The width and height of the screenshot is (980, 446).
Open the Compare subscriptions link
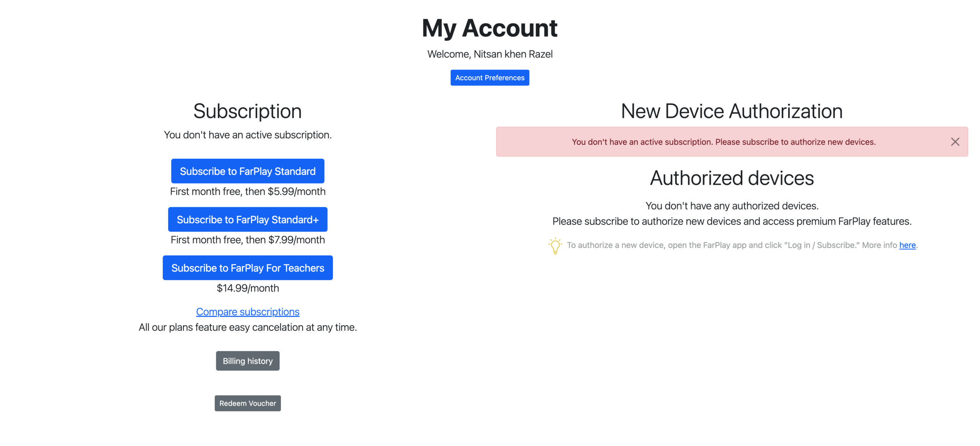(247, 312)
